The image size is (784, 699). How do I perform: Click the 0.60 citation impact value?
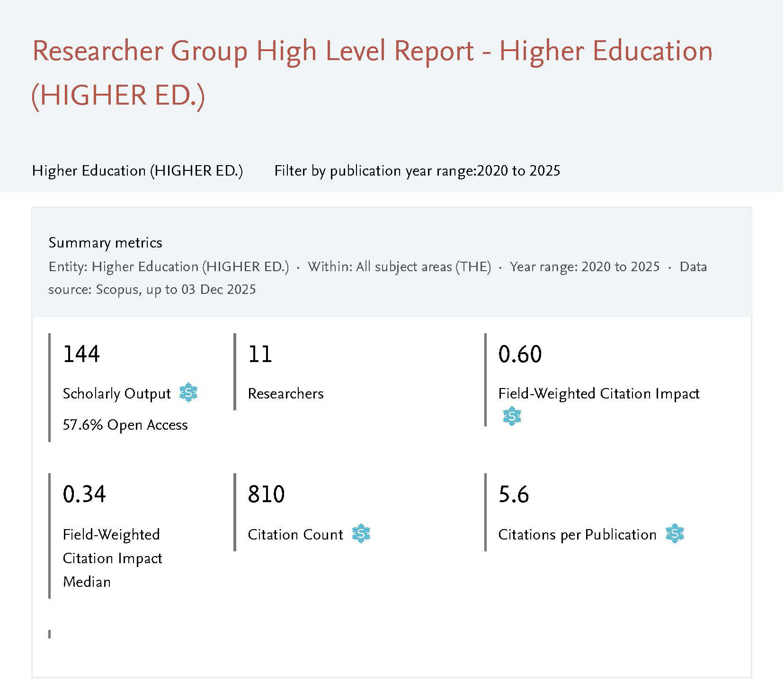click(x=520, y=354)
